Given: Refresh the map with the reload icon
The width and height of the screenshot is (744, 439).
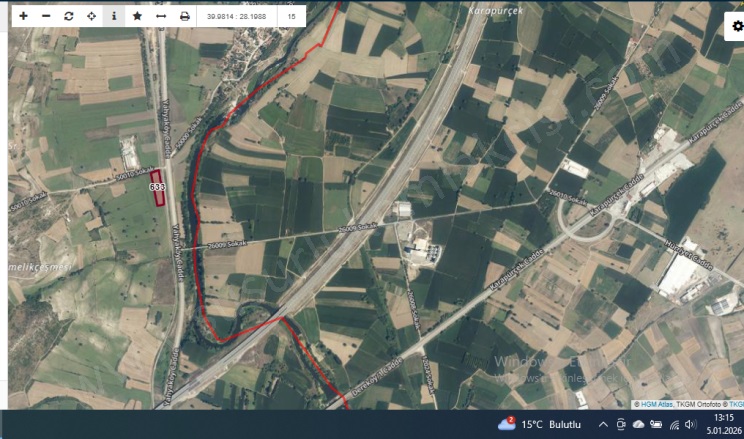Looking at the screenshot, I should tap(69, 16).
